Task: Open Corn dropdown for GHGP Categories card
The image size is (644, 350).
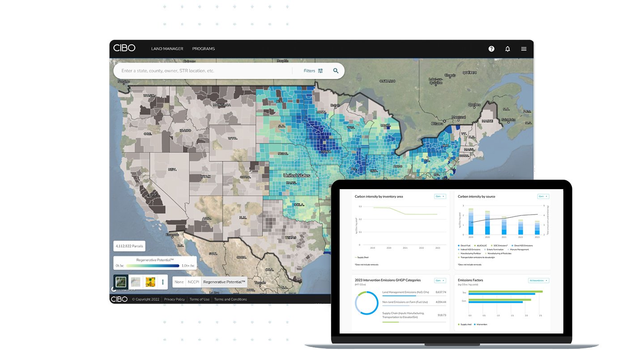Action: click(x=440, y=281)
